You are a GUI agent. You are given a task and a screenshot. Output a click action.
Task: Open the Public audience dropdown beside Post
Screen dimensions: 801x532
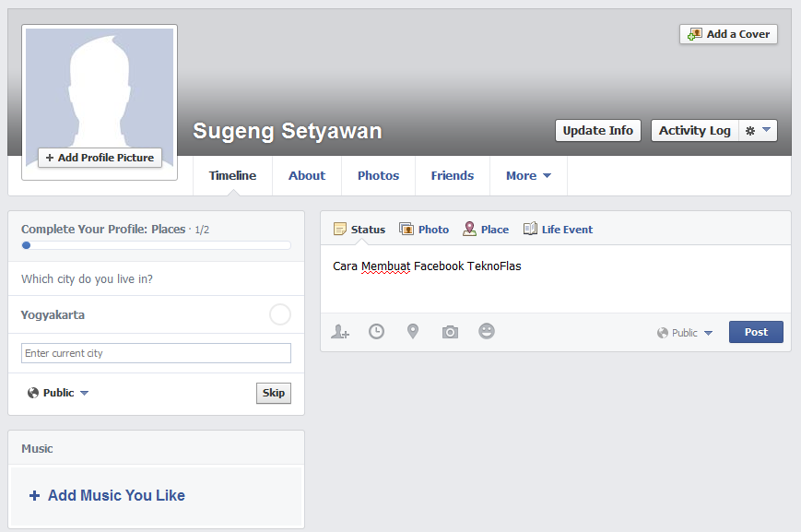point(685,333)
